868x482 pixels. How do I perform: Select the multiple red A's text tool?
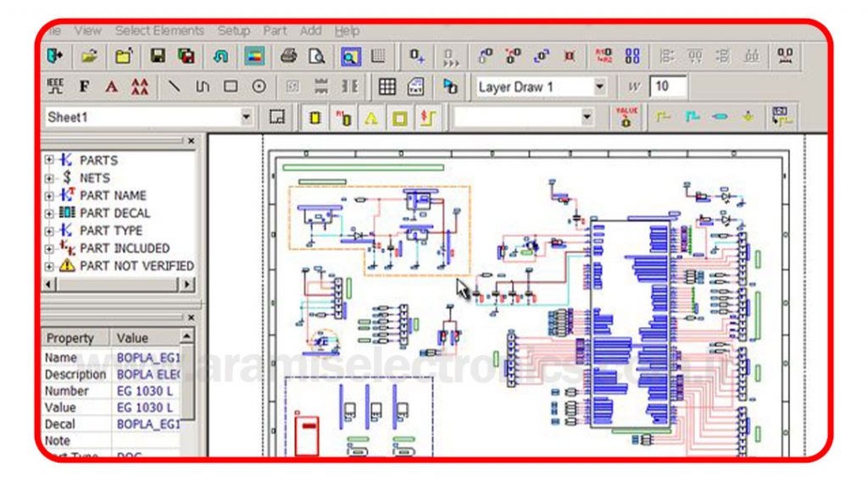[x=140, y=87]
